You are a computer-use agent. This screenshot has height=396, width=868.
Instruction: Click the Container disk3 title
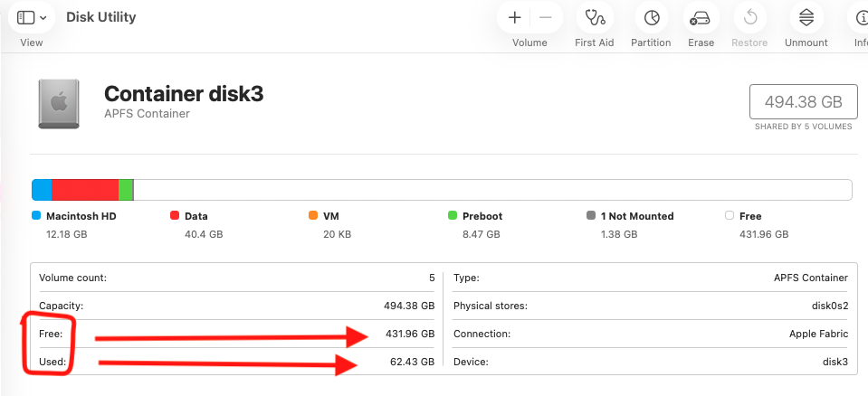pyautogui.click(x=184, y=94)
